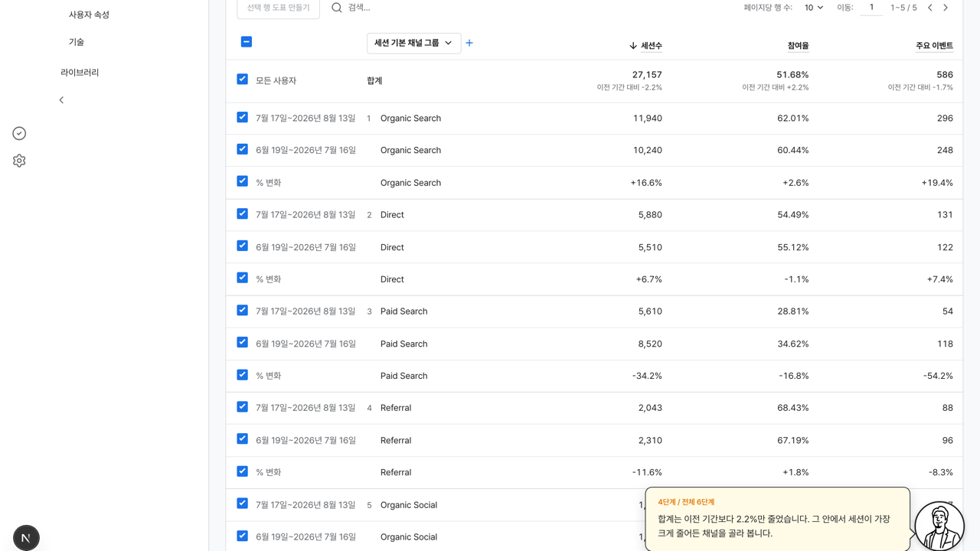
Task: Click Referral sessions value 2,043
Action: tap(650, 408)
